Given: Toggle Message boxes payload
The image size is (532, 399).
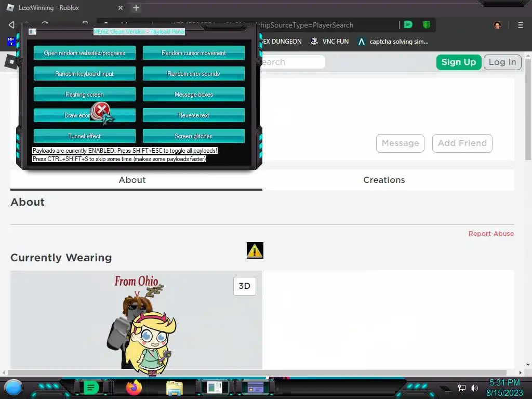Looking at the screenshot, I should (x=194, y=95).
